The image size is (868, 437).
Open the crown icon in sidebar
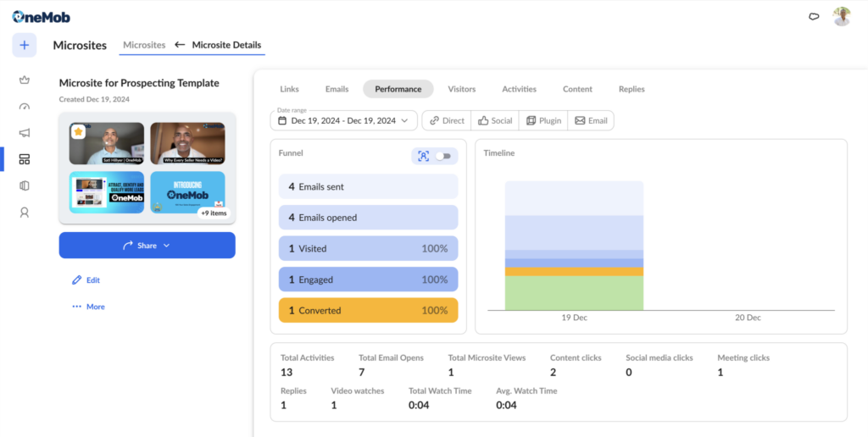click(x=24, y=80)
